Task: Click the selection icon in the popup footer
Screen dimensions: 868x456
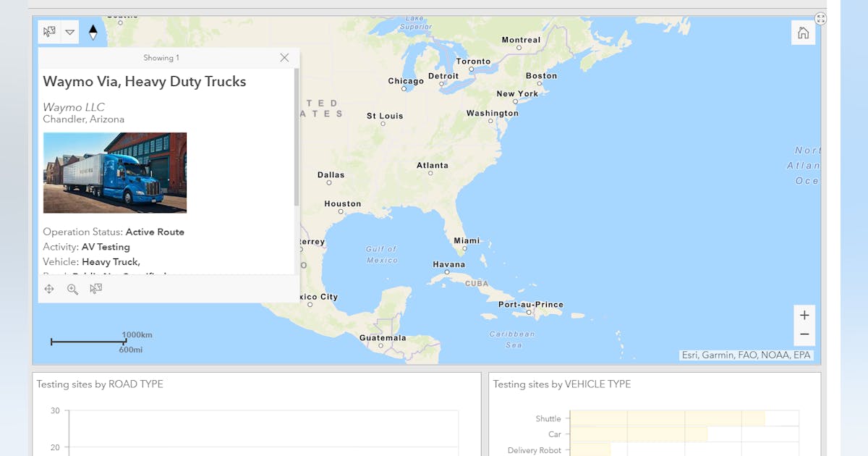Action: click(95, 288)
